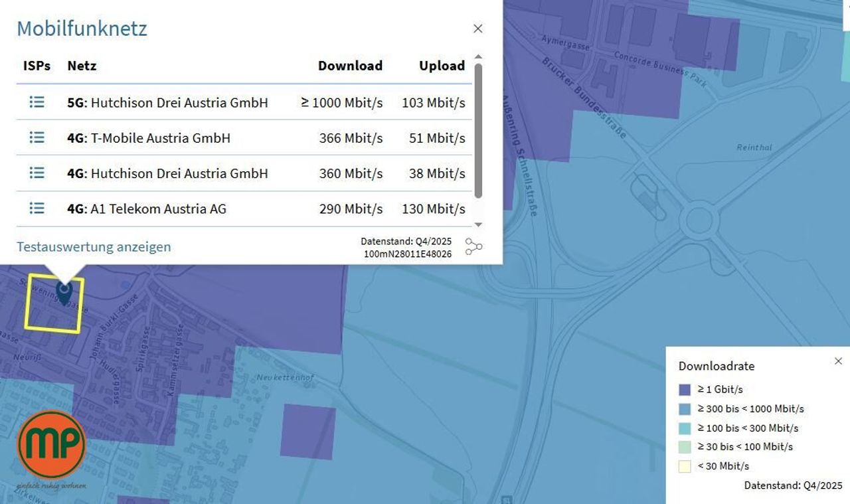Open ISP list for A1 Telekom Austria
This screenshot has height=504, width=850.
pyautogui.click(x=37, y=208)
